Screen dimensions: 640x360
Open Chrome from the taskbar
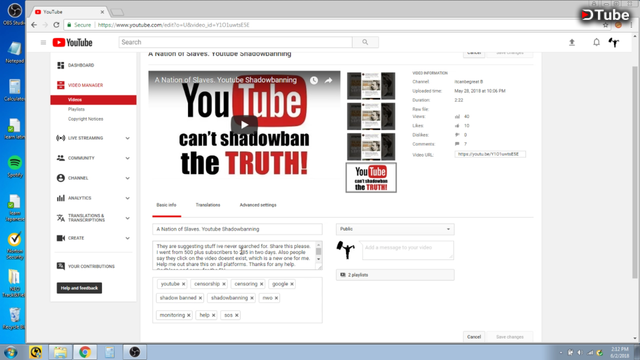[85, 352]
